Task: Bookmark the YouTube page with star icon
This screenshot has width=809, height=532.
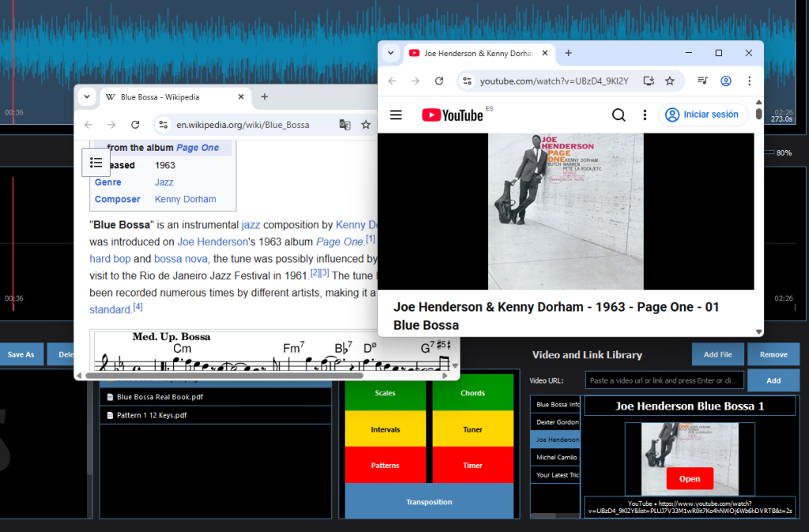Action: pyautogui.click(x=670, y=81)
